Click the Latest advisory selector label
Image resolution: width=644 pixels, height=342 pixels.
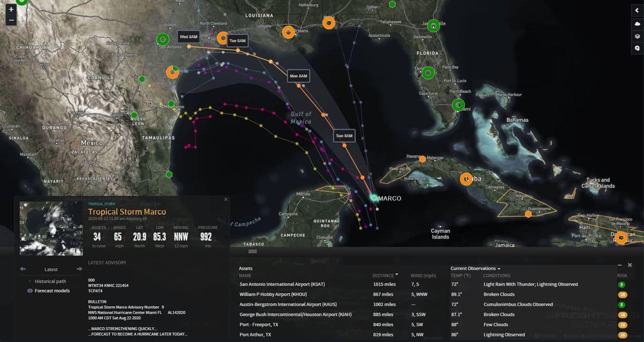tap(51, 270)
